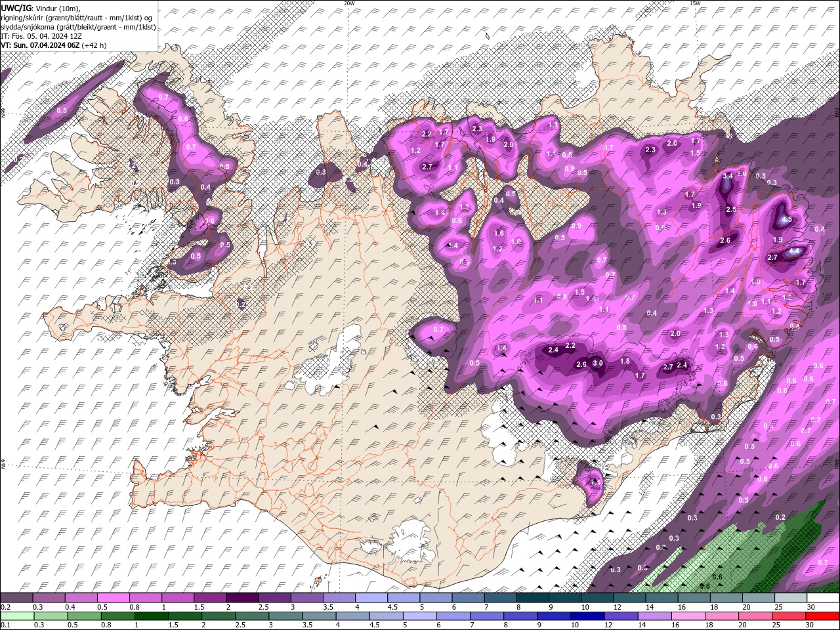Click the 4.4 precipitation value on the map
The image size is (840, 630).
tap(794, 251)
